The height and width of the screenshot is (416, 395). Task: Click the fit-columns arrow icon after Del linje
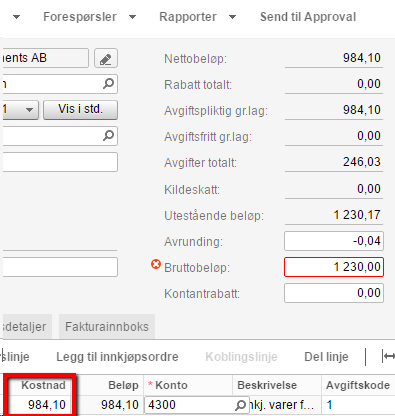click(x=389, y=356)
